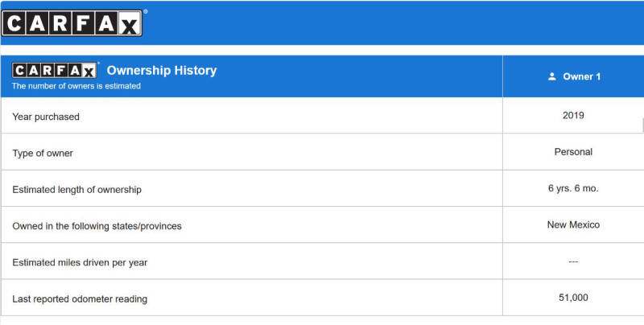Click the Ownership History heading
644x325 pixels.
[162, 70]
